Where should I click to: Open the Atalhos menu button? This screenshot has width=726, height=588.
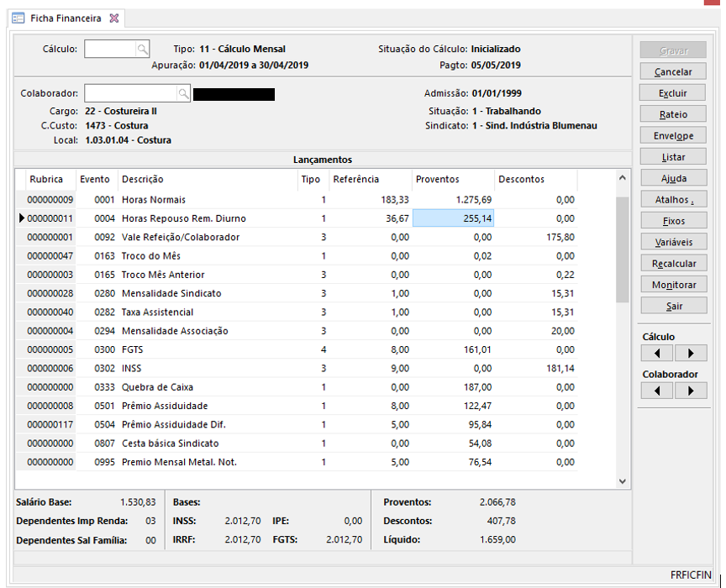tap(673, 200)
